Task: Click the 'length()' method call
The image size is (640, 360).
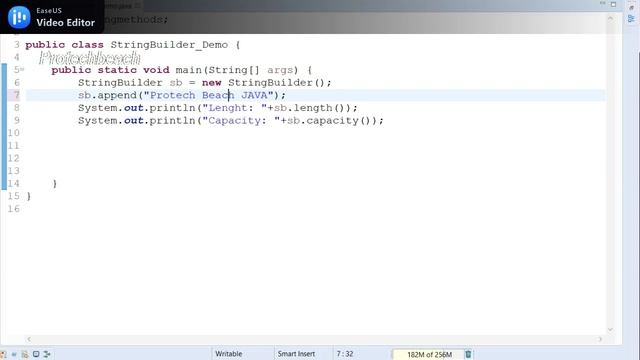Action: pos(319,108)
